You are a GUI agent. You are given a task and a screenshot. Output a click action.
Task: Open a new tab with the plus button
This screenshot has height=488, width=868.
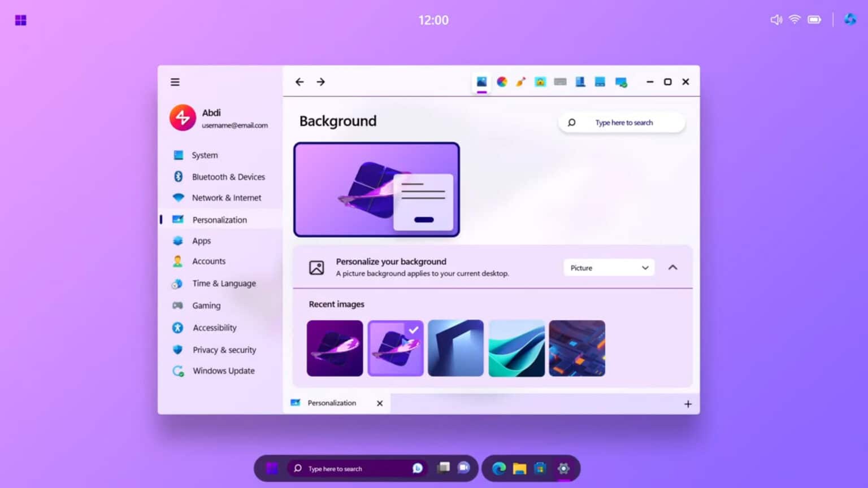click(688, 403)
